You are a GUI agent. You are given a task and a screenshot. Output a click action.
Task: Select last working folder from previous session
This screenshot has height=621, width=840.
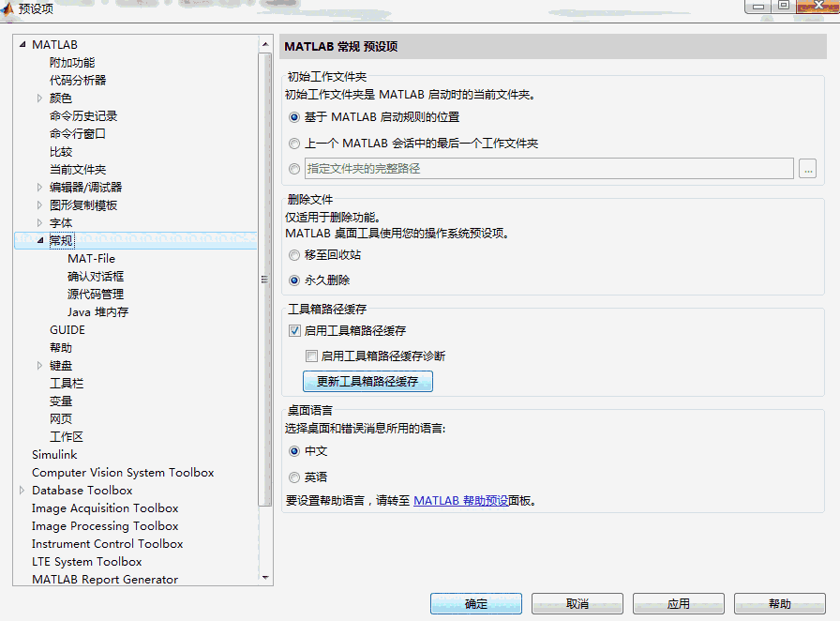pos(294,144)
